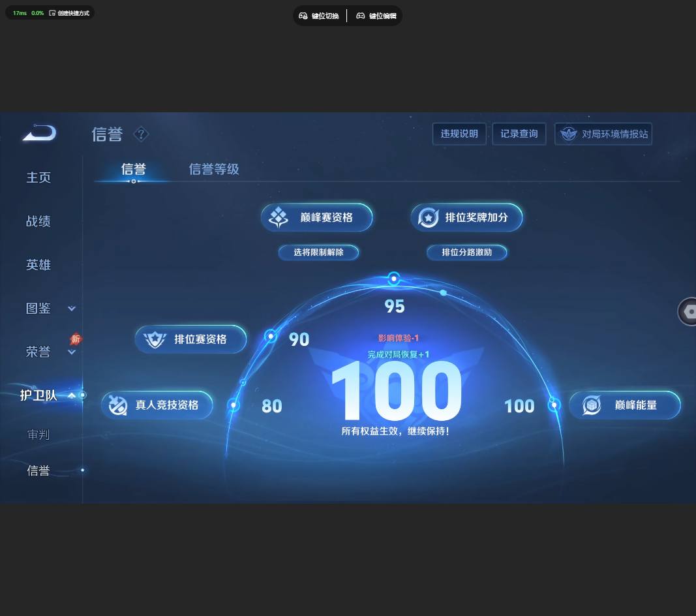Click the 排位赛资格 winged shield icon
The width and height of the screenshot is (696, 616).
pyautogui.click(x=155, y=340)
